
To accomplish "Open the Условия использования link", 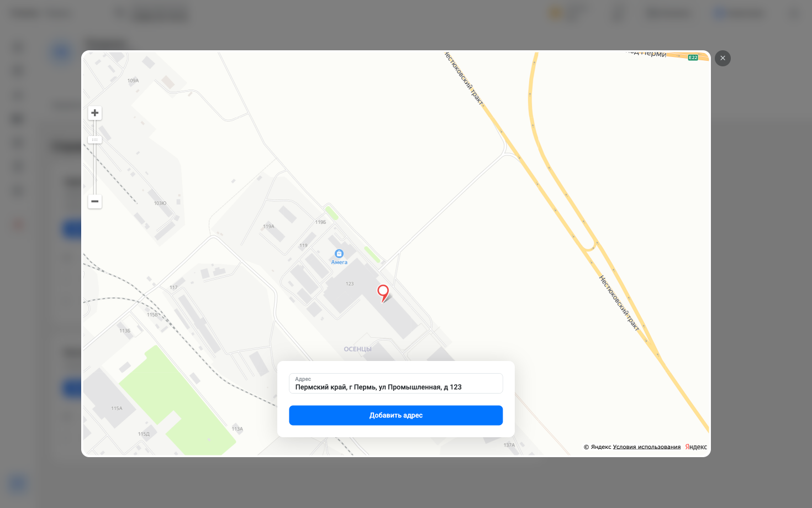I will pos(647,447).
